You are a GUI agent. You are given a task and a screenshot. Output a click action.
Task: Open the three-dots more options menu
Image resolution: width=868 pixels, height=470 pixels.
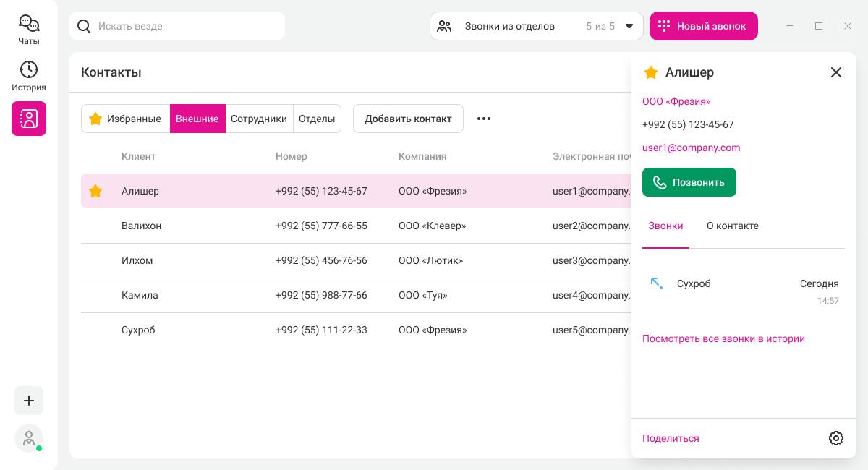[484, 119]
